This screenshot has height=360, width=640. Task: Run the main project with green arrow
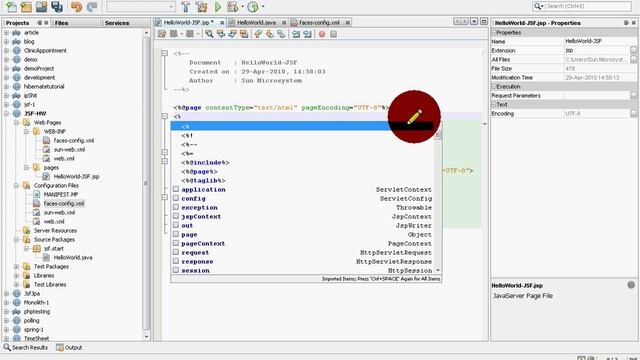(x=218, y=7)
